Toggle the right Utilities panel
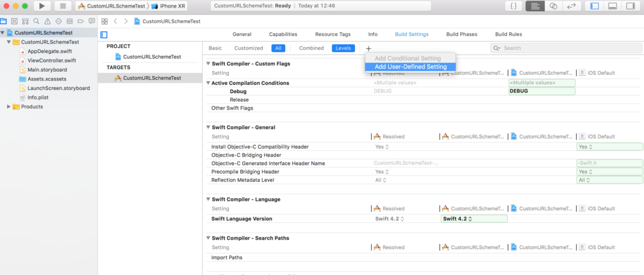This screenshot has width=644, height=275. pos(630,6)
